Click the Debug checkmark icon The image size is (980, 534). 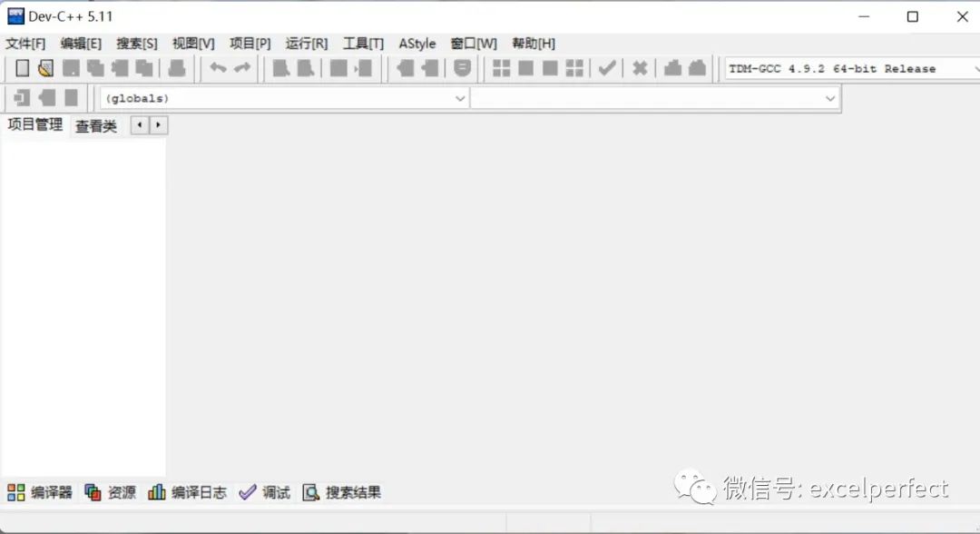pos(607,68)
